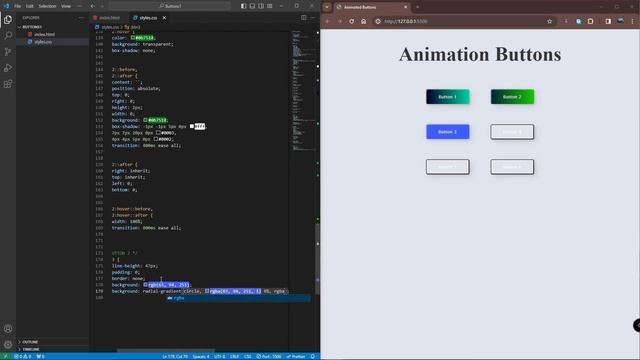Click the editor horizontal scrollbar
The width and height of the screenshot is (640, 360).
click(x=165, y=350)
